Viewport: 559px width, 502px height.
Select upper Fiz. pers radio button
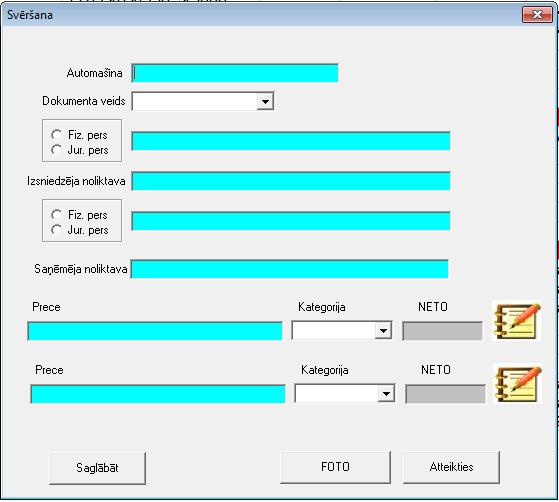pyautogui.click(x=56, y=135)
